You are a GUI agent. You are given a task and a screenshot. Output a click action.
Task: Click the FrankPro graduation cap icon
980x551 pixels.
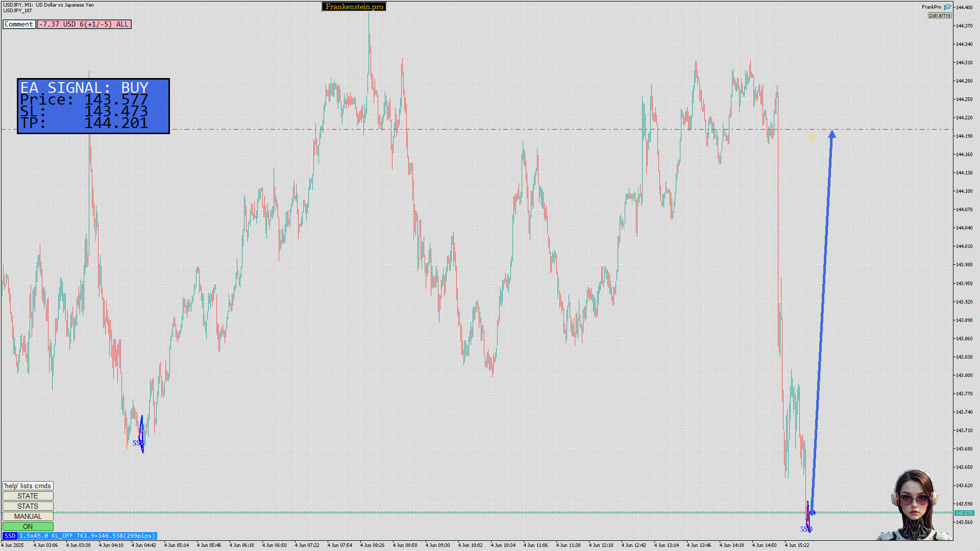tap(947, 7)
